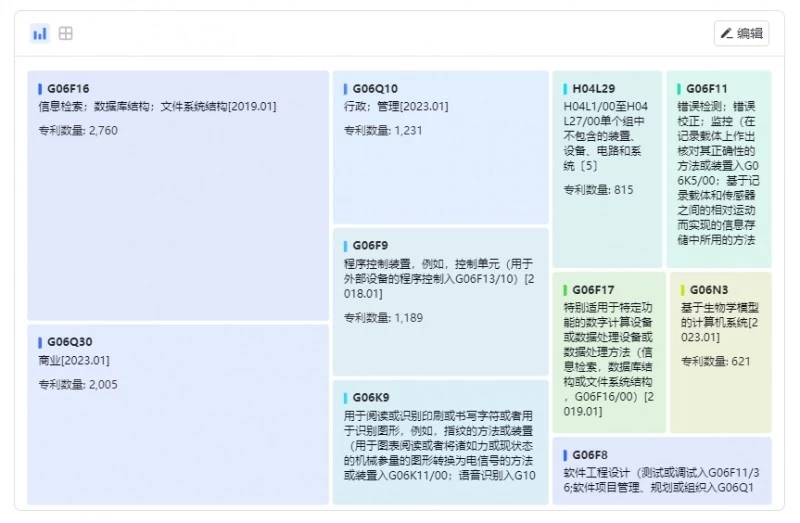This screenshot has width=800, height=523.
Task: Click the teal marker beside H04L29
Action: 565,89
